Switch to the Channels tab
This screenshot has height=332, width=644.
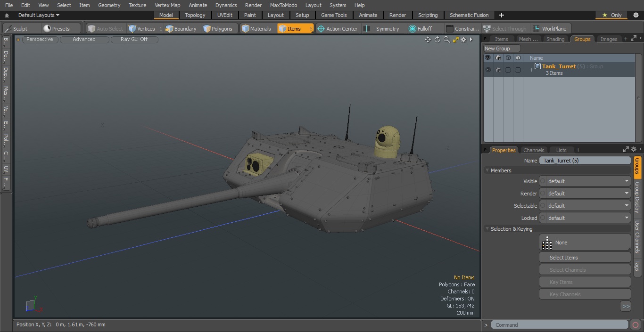point(534,150)
